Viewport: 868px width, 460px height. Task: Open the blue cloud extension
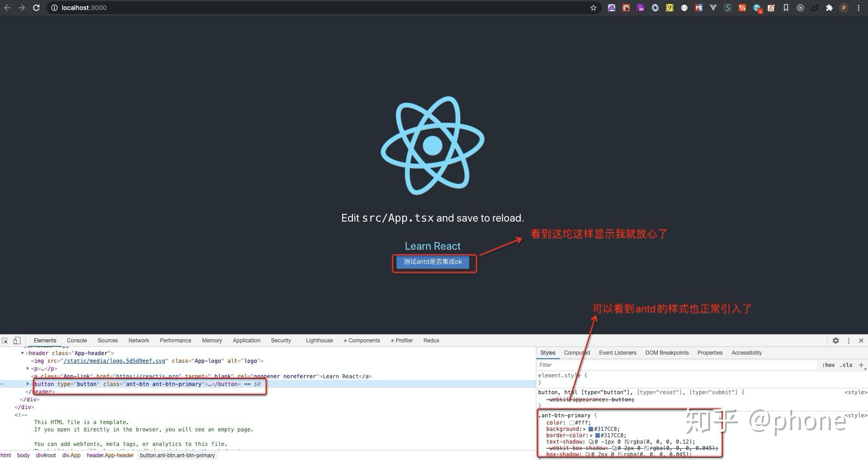612,8
